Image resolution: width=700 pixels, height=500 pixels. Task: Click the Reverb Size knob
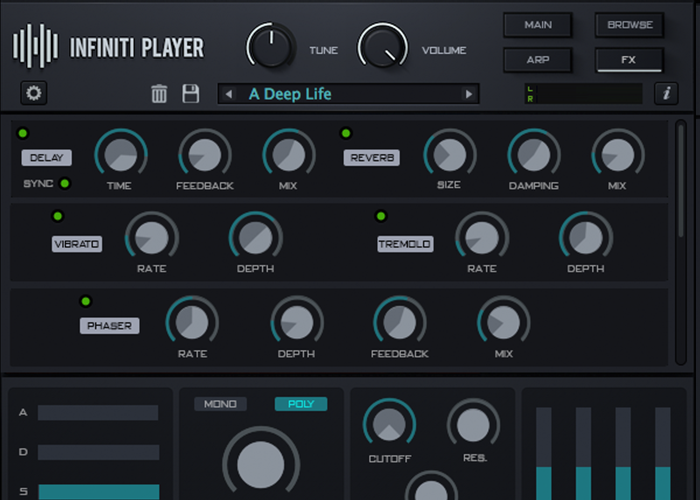[449, 153]
